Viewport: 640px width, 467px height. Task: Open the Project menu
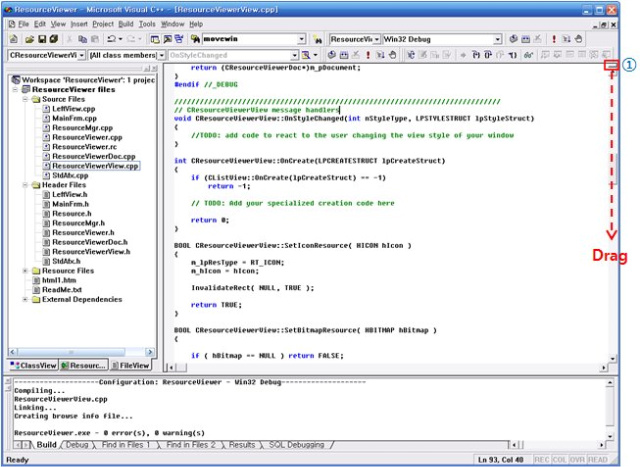(x=103, y=24)
